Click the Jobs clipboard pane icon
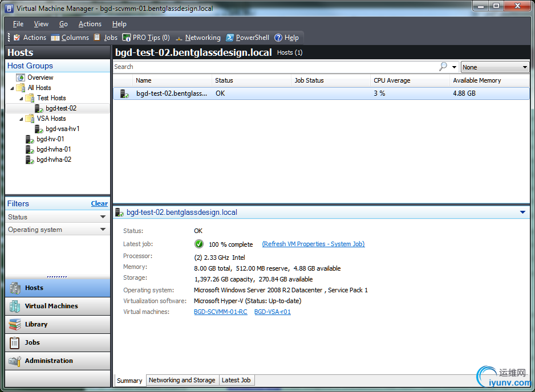 pyautogui.click(x=15, y=342)
